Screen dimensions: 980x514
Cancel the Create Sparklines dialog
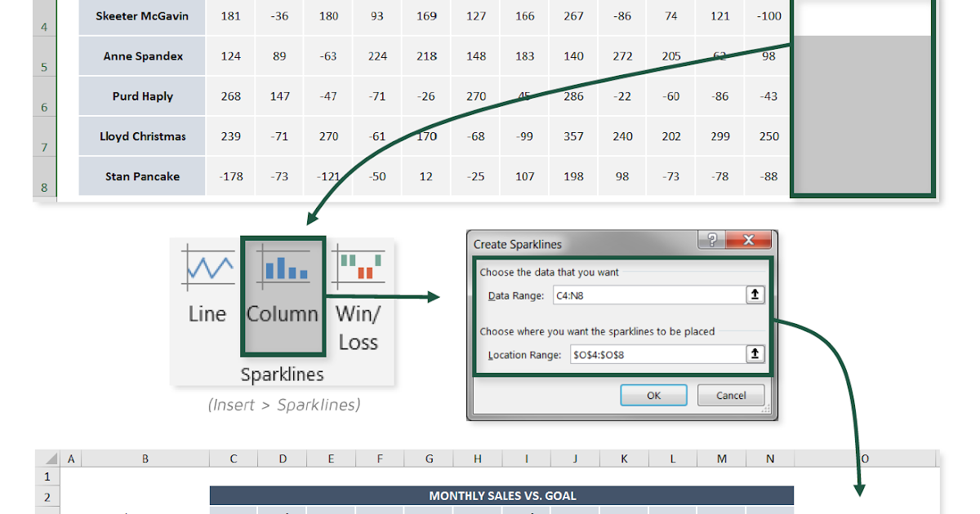click(730, 395)
